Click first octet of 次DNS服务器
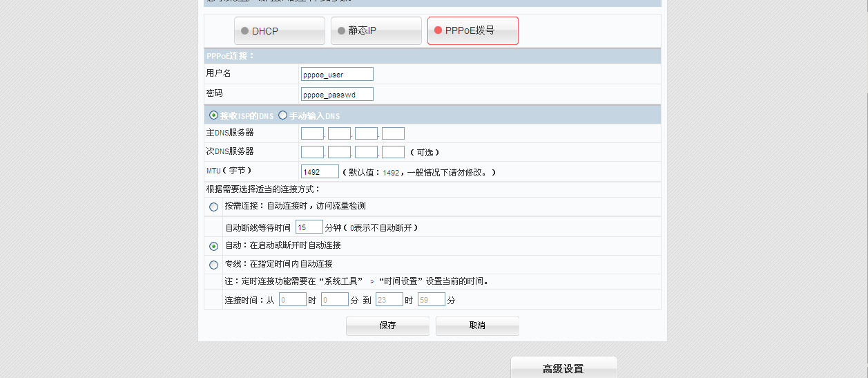 click(x=313, y=152)
